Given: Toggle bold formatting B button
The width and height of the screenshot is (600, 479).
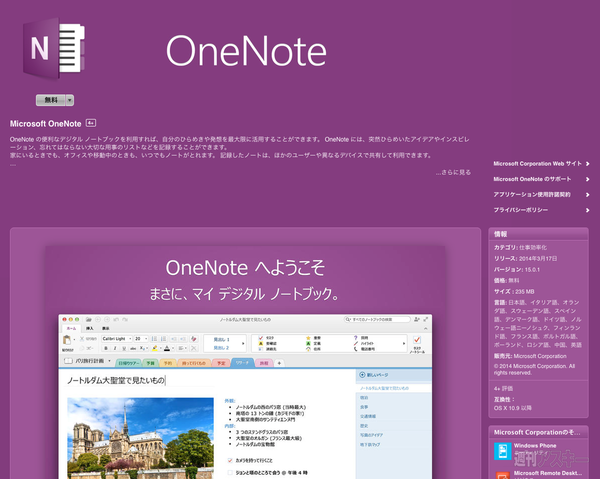Looking at the screenshot, I should coord(106,349).
